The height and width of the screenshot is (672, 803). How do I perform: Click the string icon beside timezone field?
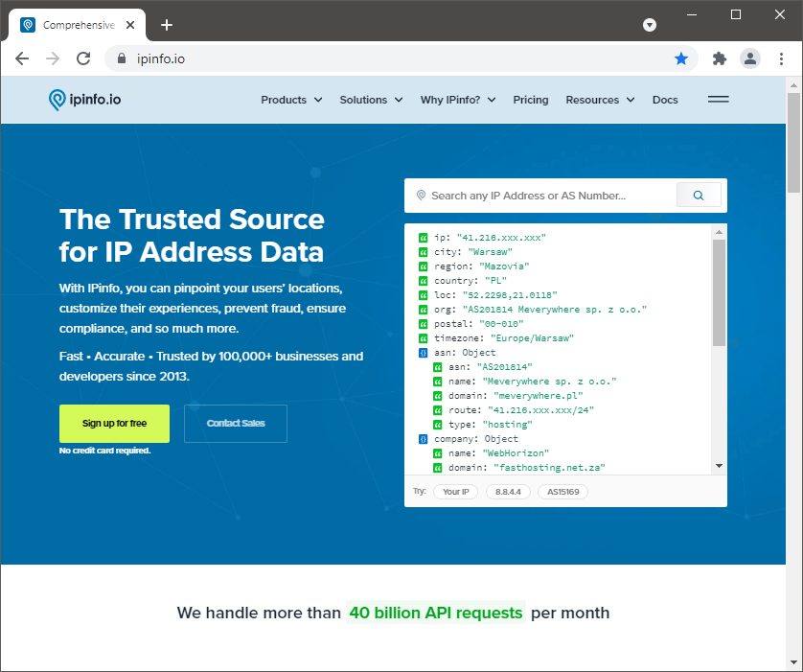(423, 338)
